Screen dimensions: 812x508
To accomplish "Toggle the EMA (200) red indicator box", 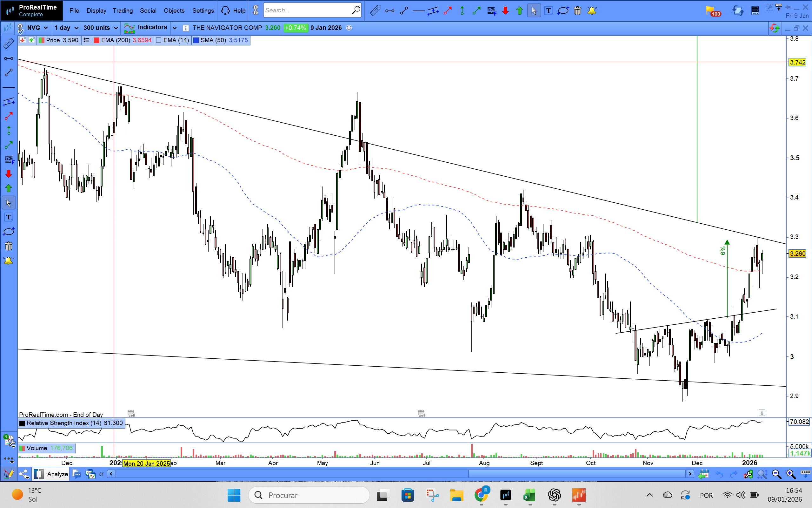I will coord(97,40).
